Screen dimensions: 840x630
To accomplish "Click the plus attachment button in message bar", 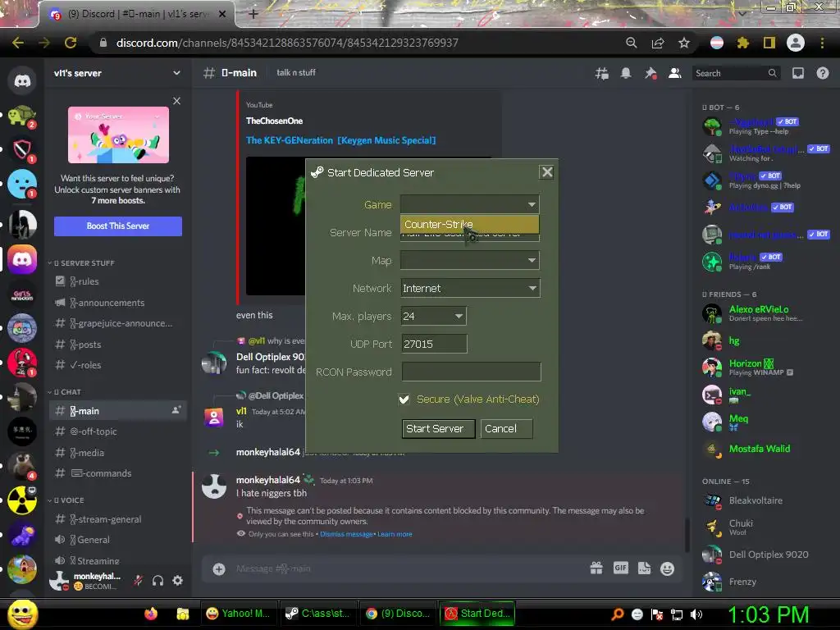I will [x=218, y=569].
